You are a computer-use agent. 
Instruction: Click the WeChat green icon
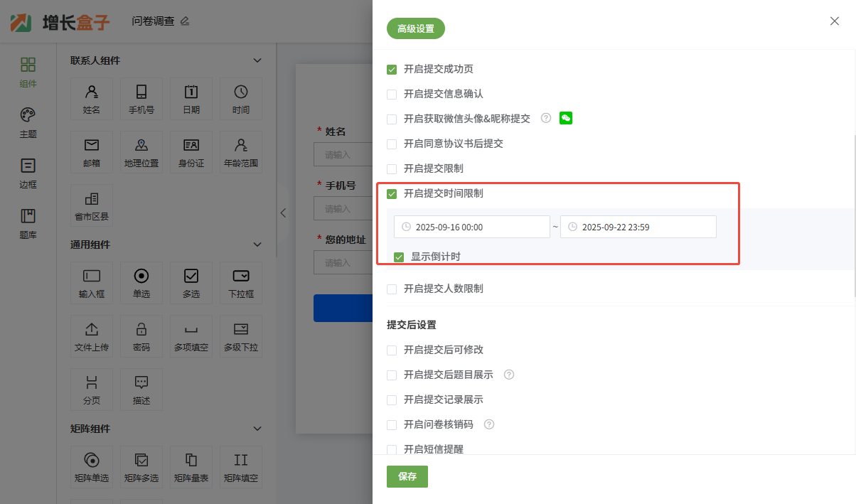[566, 119]
